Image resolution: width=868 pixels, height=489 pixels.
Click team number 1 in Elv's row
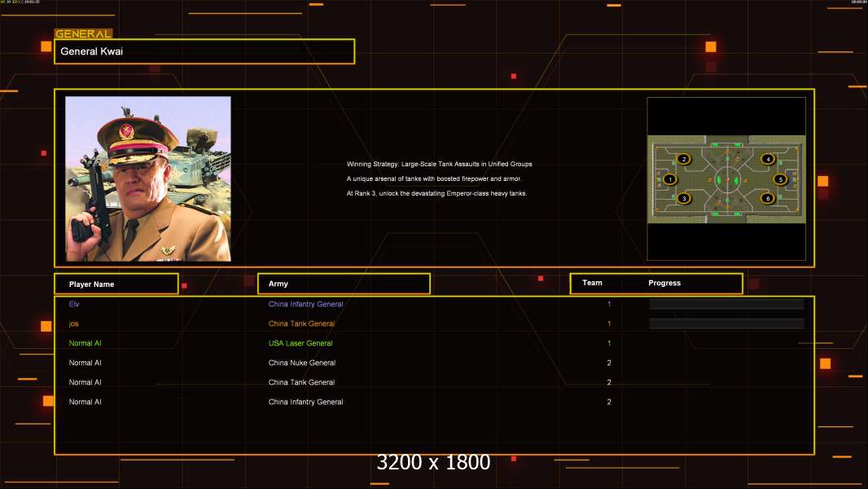tap(609, 304)
